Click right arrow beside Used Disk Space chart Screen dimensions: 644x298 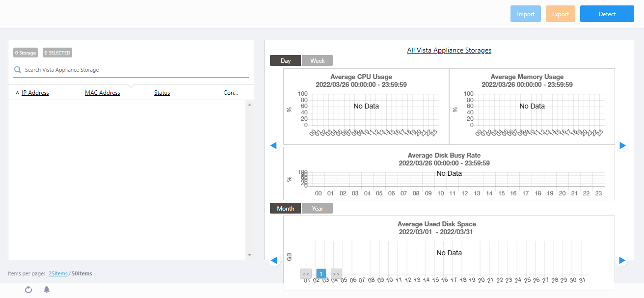click(622, 260)
